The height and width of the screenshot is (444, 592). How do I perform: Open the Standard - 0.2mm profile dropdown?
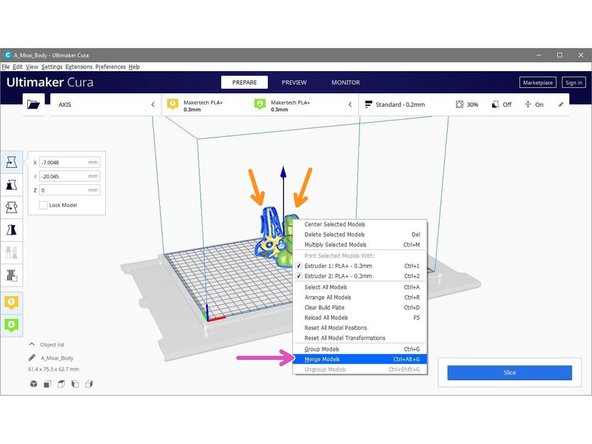(465, 105)
